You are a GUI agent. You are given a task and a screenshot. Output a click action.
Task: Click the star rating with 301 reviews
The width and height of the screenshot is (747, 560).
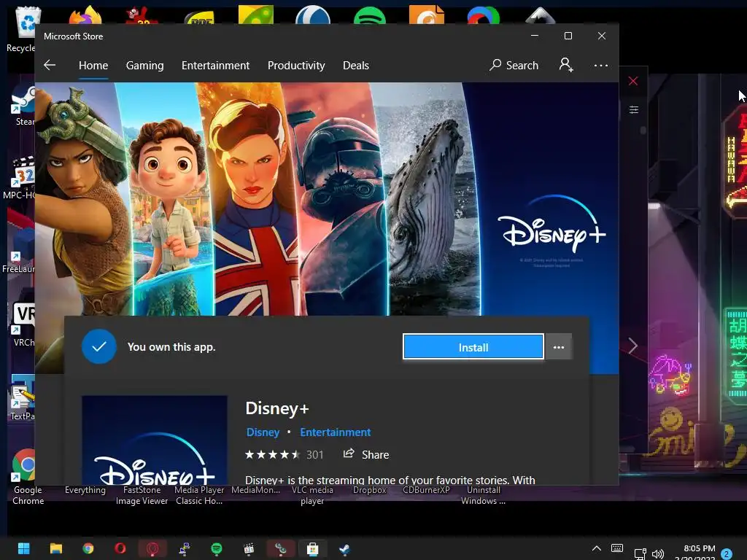point(284,455)
